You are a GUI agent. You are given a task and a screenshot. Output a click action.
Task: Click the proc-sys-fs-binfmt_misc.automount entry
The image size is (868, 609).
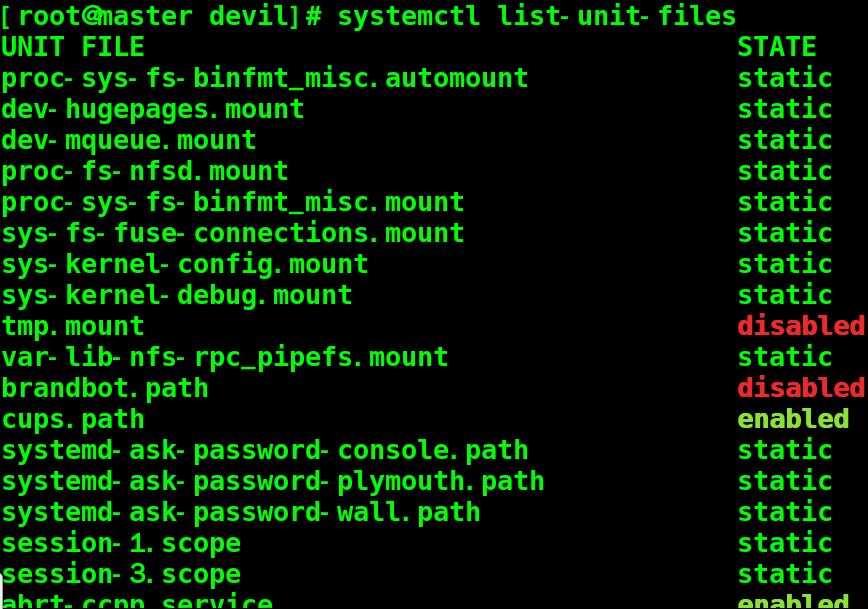(265, 78)
